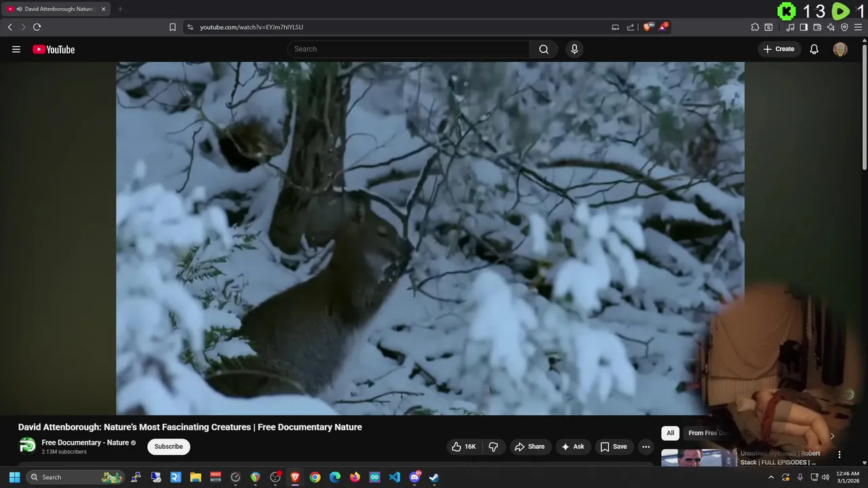The height and width of the screenshot is (488, 868).
Task: Click the Windows taskbar Search box
Action: (x=76, y=477)
